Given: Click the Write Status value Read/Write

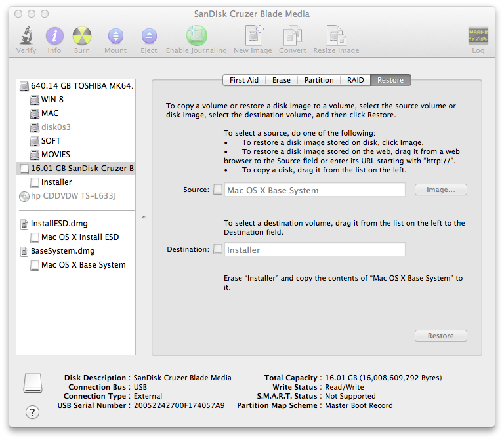Looking at the screenshot, I should point(345,387).
